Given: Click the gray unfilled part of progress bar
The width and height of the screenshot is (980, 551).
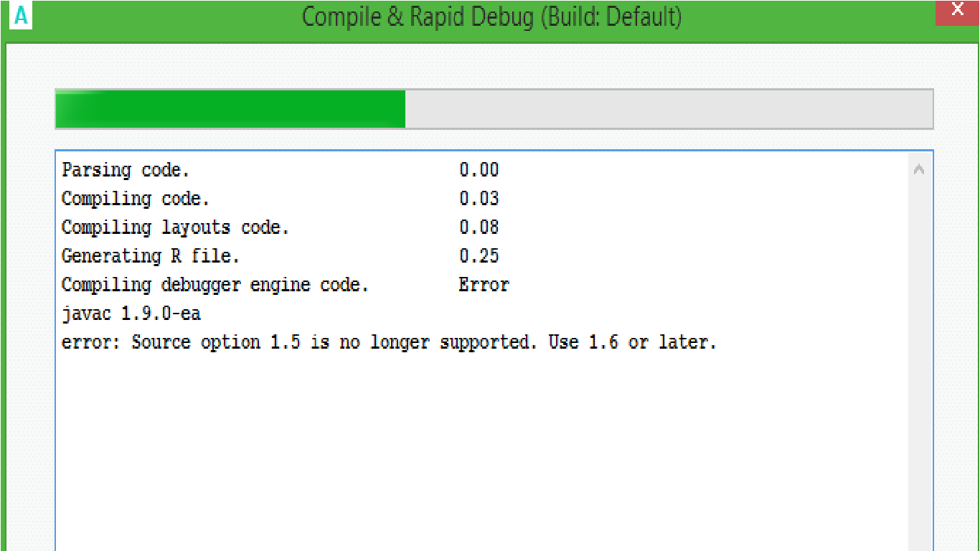Looking at the screenshot, I should [667, 110].
